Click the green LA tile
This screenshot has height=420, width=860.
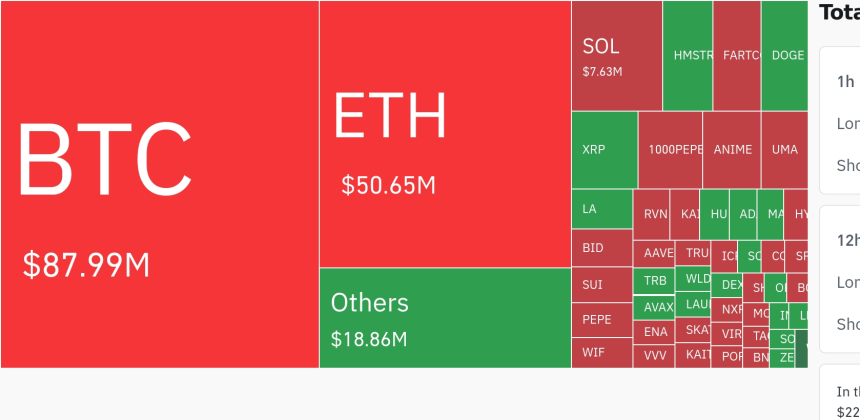pos(602,209)
